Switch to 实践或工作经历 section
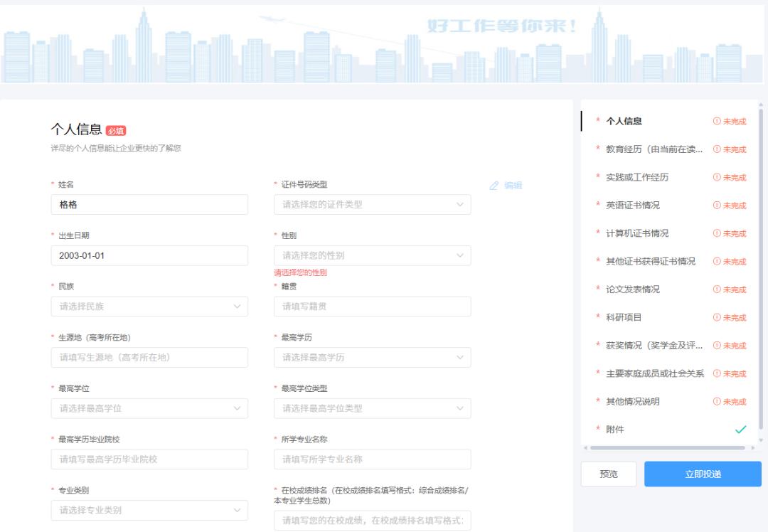768x532 pixels. pyautogui.click(x=636, y=177)
